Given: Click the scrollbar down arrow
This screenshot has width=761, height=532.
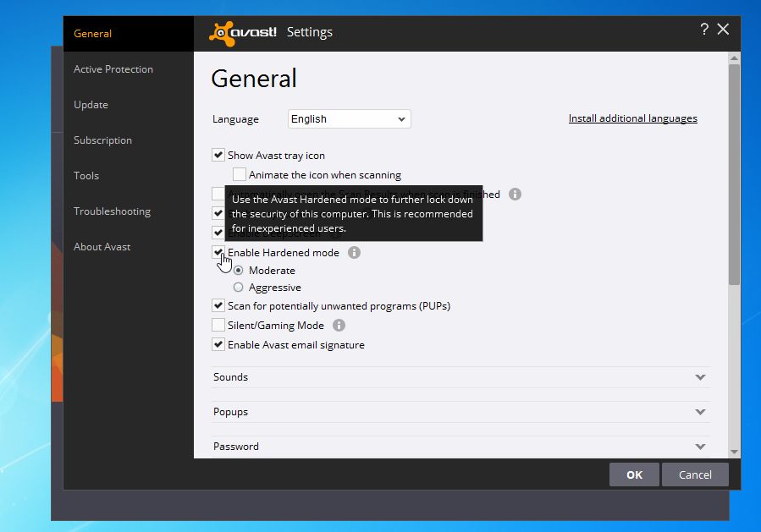Looking at the screenshot, I should (734, 452).
